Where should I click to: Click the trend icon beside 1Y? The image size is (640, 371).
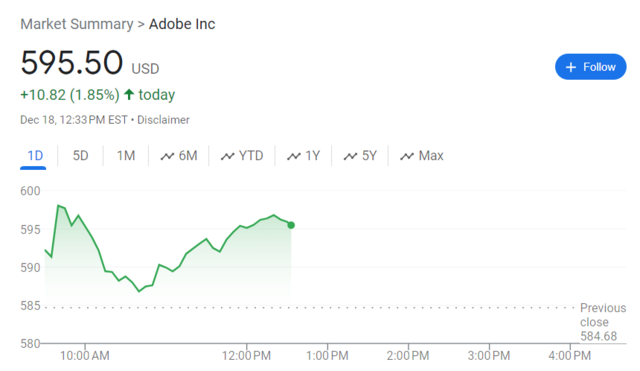294,156
